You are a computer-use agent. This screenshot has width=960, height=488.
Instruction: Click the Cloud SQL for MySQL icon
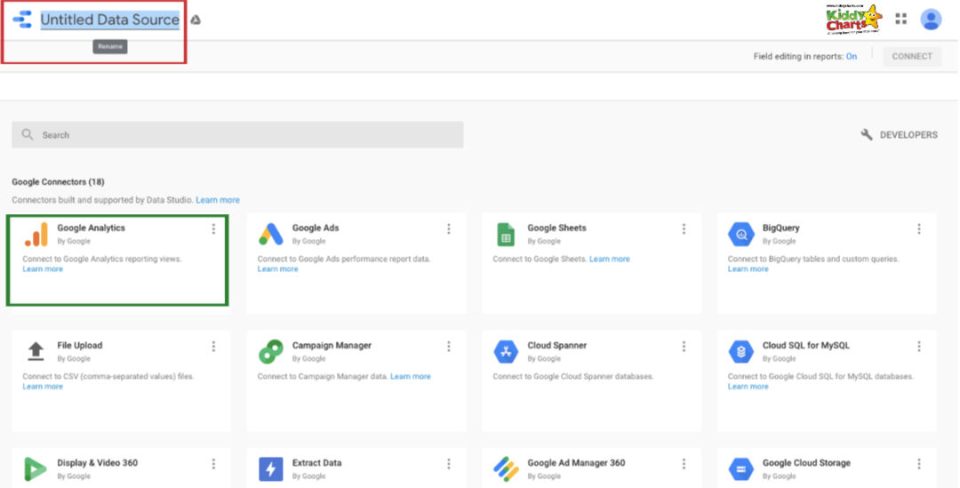tap(741, 351)
